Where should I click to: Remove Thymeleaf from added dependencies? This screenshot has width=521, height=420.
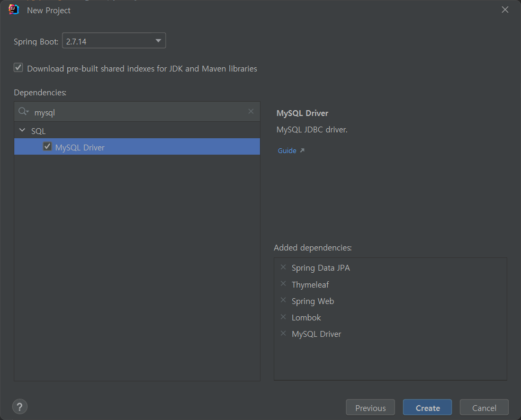coord(283,284)
